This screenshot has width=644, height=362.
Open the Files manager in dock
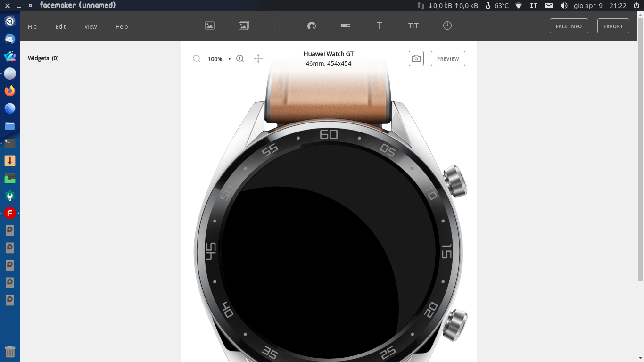(10, 126)
